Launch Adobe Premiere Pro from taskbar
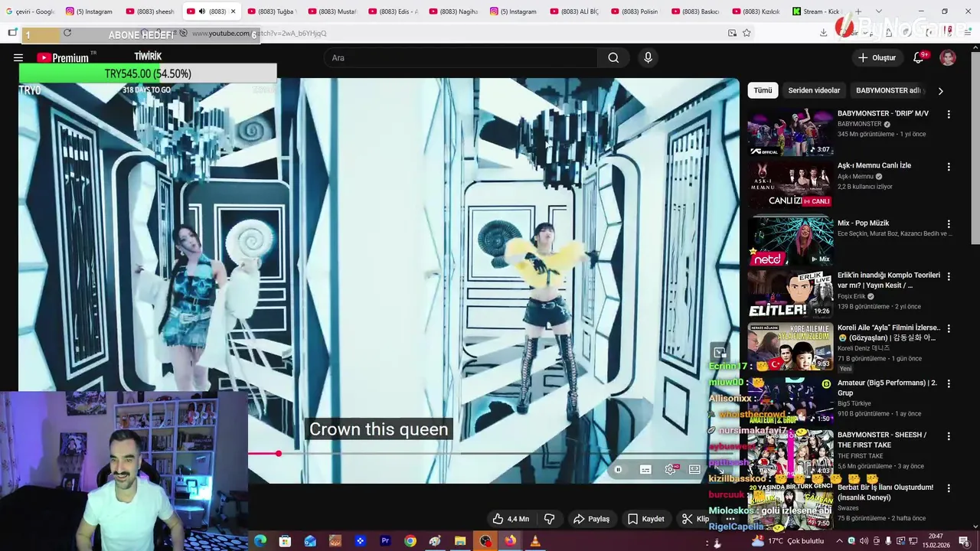The height and width of the screenshot is (551, 980). tap(385, 541)
